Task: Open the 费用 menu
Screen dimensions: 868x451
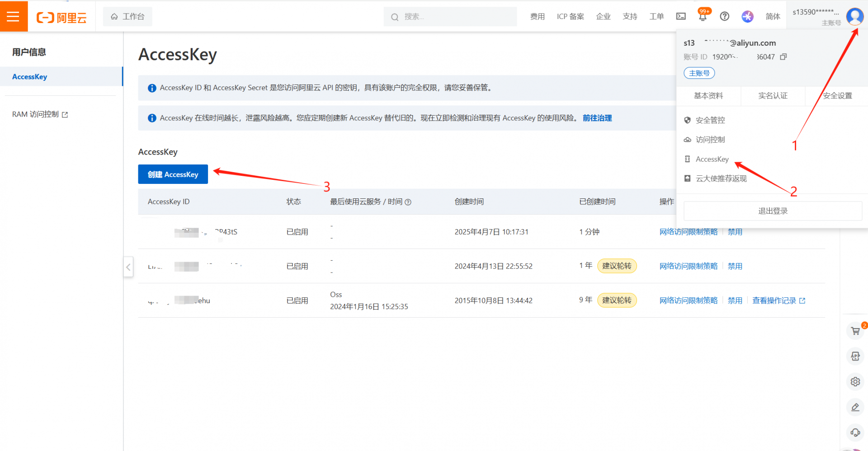Action: coord(538,17)
